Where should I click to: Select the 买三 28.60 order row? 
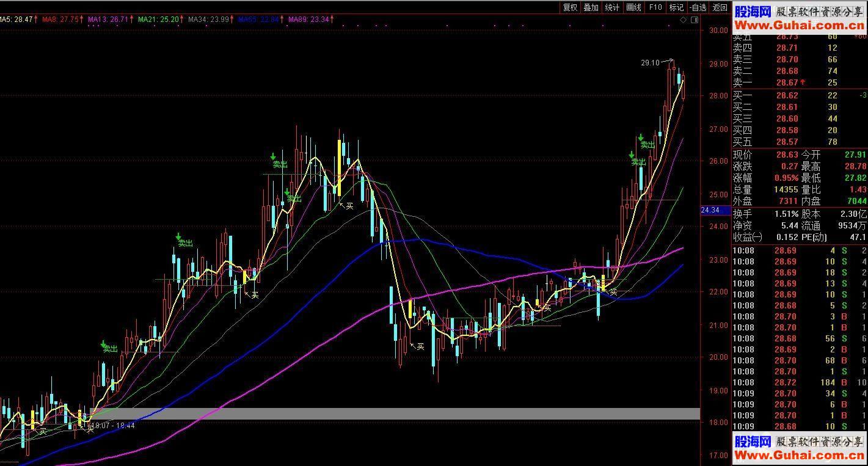point(800,118)
